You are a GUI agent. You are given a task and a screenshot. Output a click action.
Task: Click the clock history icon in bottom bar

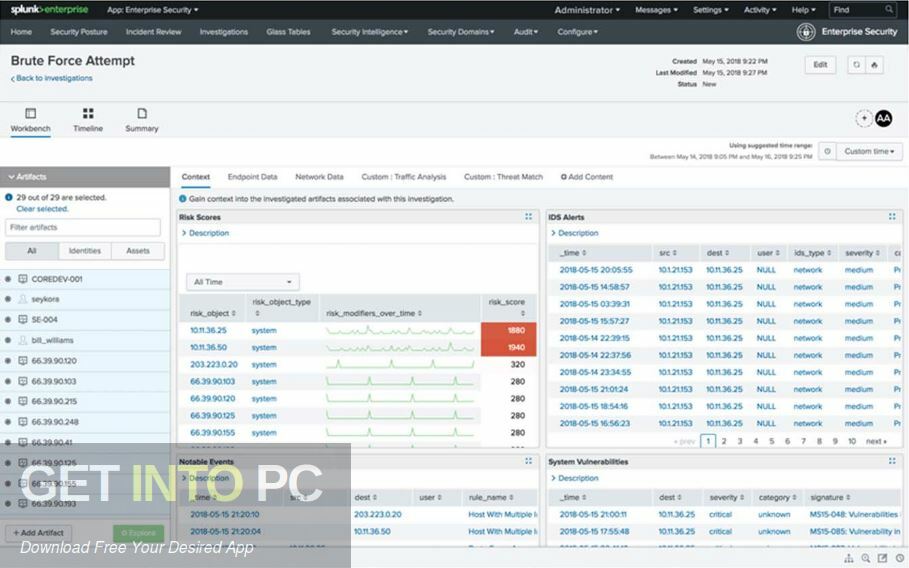click(900, 559)
